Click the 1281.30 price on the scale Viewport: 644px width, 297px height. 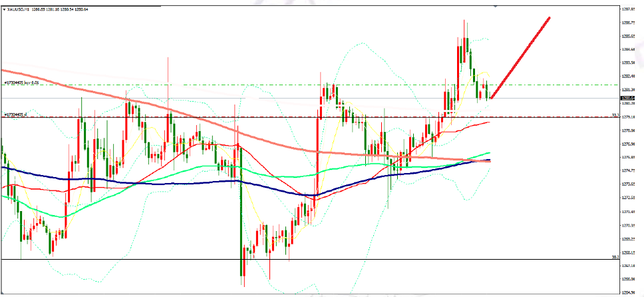[629, 90]
